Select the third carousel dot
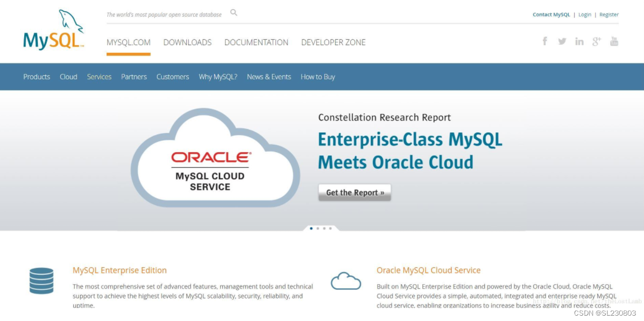Image resolution: width=644 pixels, height=321 pixels. coord(324,228)
